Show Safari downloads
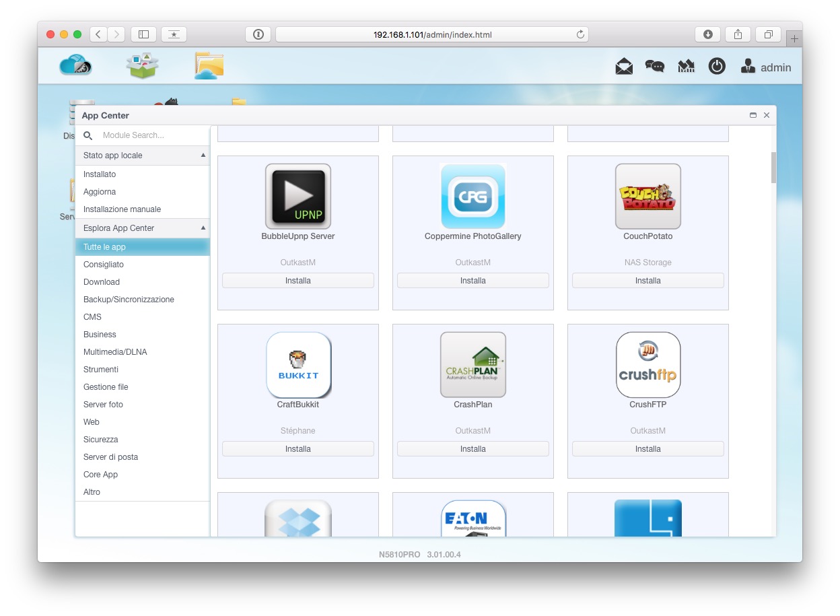This screenshot has height=616, width=840. pos(707,34)
